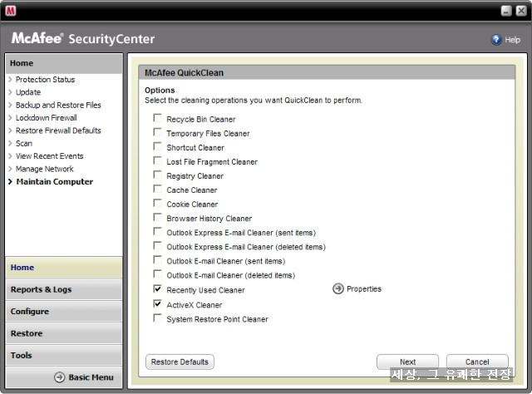Switch to the Configure section
532x394 pixels.
tap(64, 311)
